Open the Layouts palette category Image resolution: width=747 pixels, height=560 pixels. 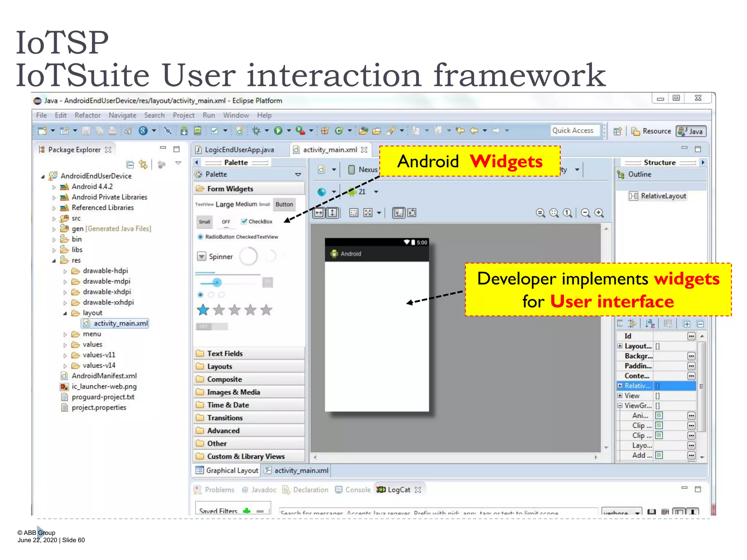point(249,366)
